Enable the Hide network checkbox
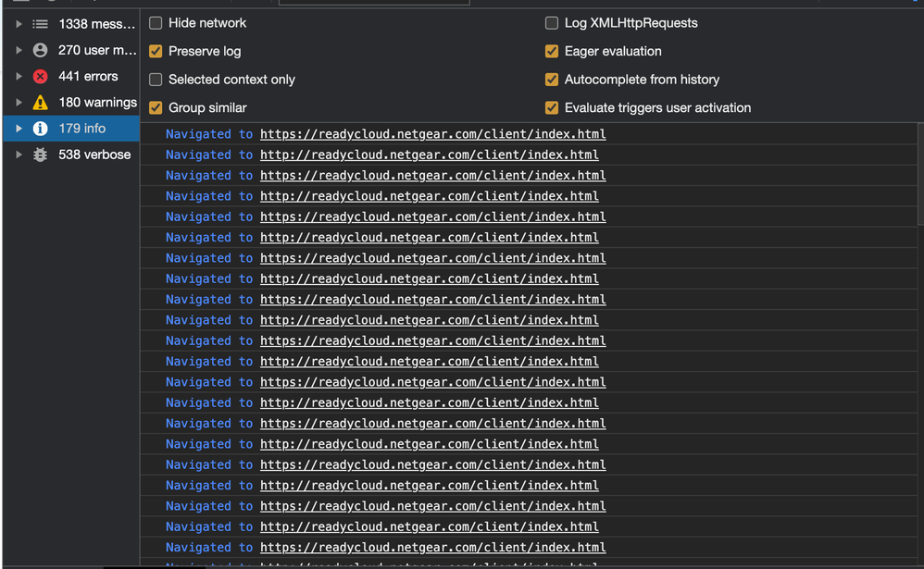Screen dimensions: 924x569 coord(156,23)
